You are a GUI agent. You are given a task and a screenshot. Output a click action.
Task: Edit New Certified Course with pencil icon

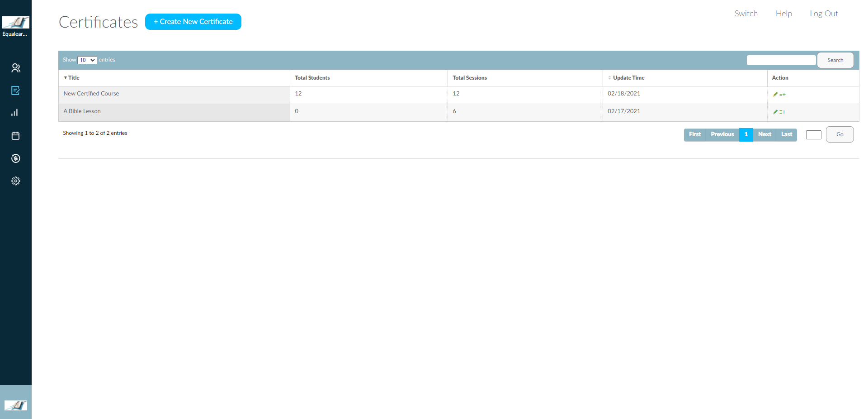tap(775, 94)
